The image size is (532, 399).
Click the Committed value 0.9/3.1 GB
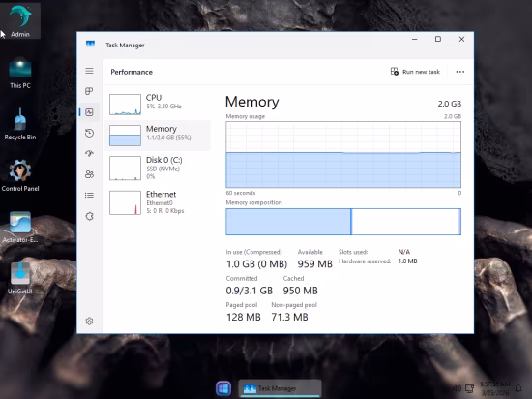(x=250, y=291)
